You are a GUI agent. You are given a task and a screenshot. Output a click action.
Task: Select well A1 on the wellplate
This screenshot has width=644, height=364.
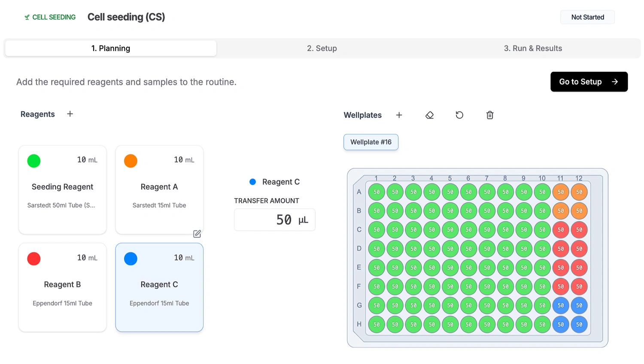[x=377, y=192]
